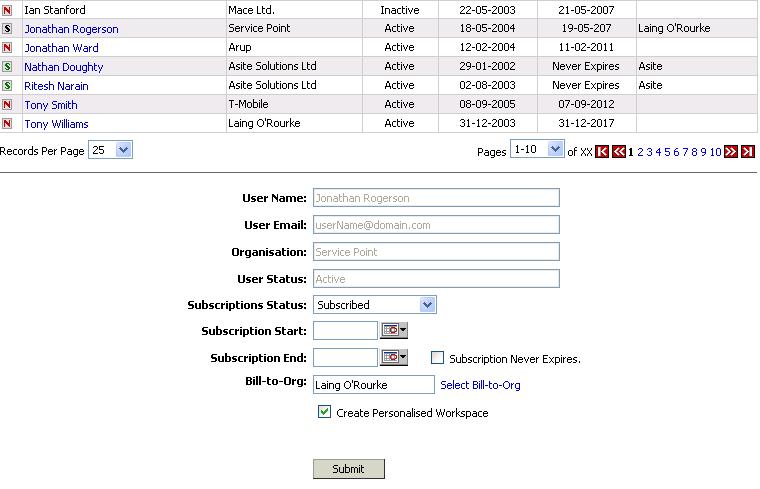The height and width of the screenshot is (489, 760).
Task: Click the S status icon beside Ritesh Narain
Action: [7, 86]
